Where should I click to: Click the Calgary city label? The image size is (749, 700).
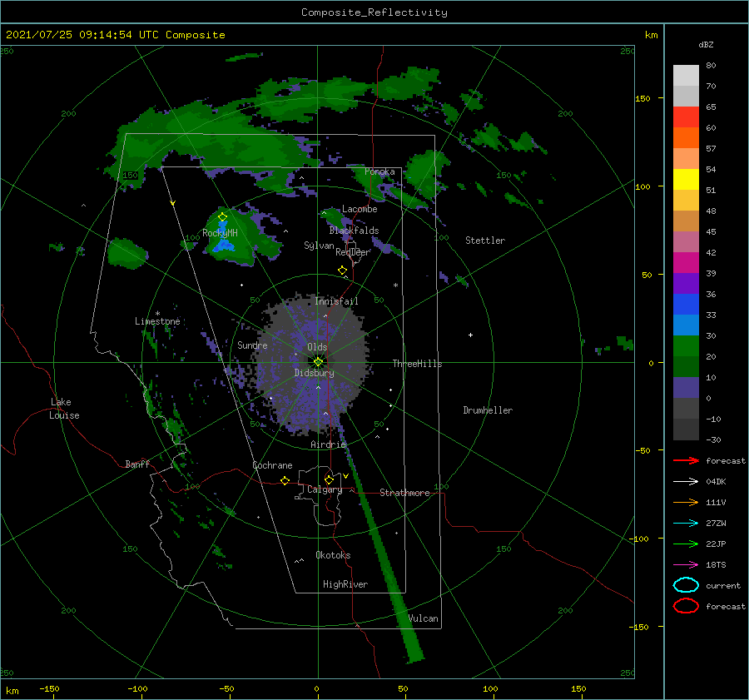pyautogui.click(x=325, y=489)
